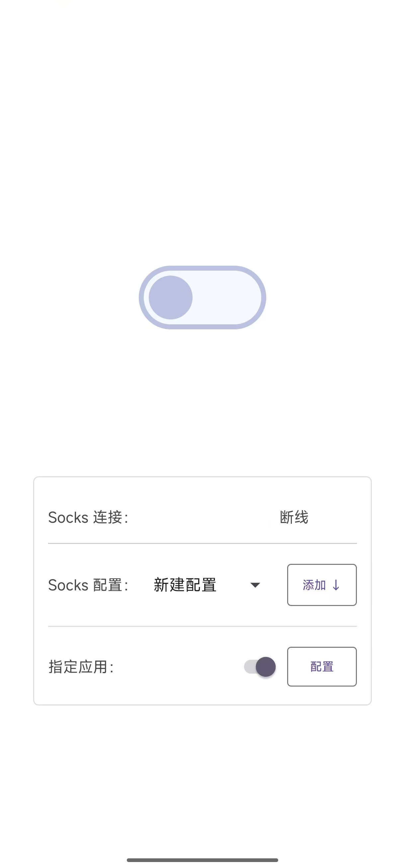This screenshot has height=868, width=405.
Task: Click the down arrow icon inside 添加 button
Action: point(336,585)
